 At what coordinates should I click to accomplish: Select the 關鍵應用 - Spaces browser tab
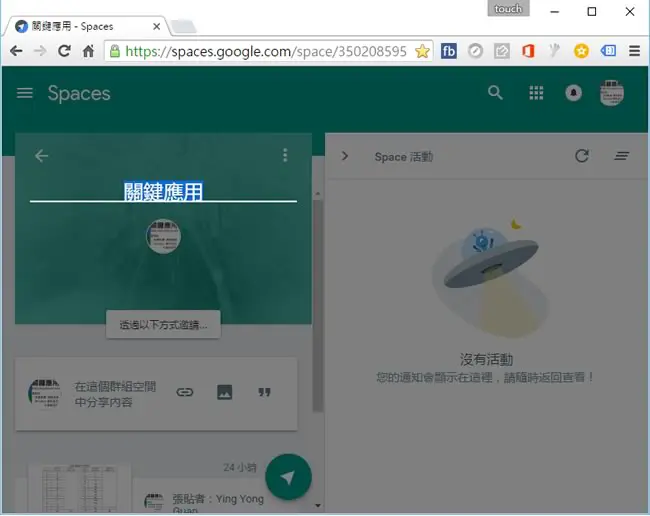tap(86, 27)
